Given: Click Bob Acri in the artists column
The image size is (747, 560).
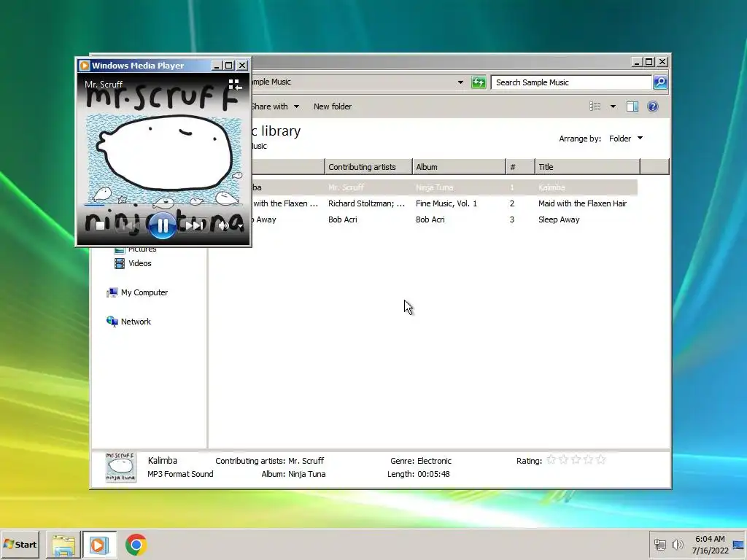Looking at the screenshot, I should coord(343,219).
